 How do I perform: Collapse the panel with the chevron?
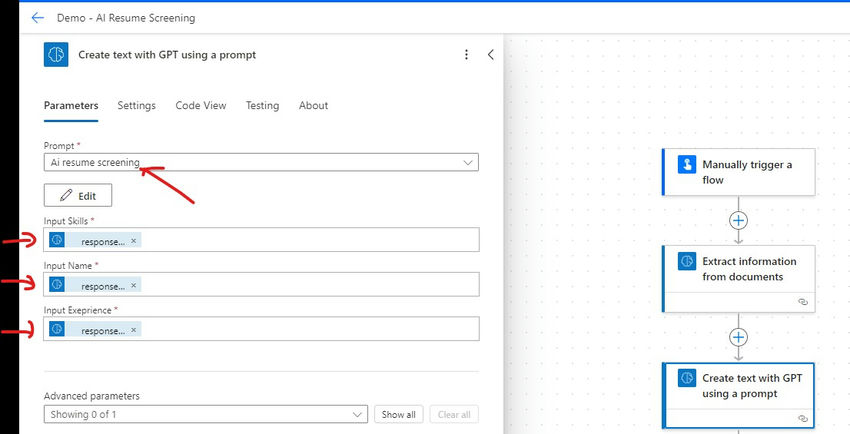point(491,55)
